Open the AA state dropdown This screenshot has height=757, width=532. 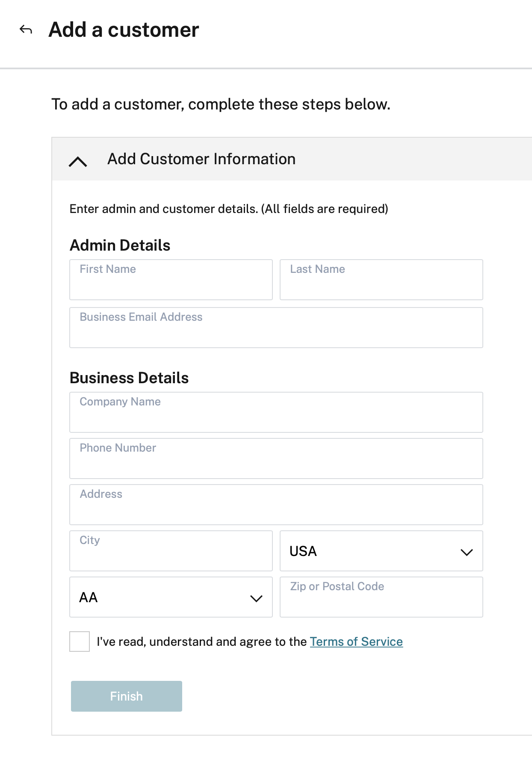[x=171, y=597]
